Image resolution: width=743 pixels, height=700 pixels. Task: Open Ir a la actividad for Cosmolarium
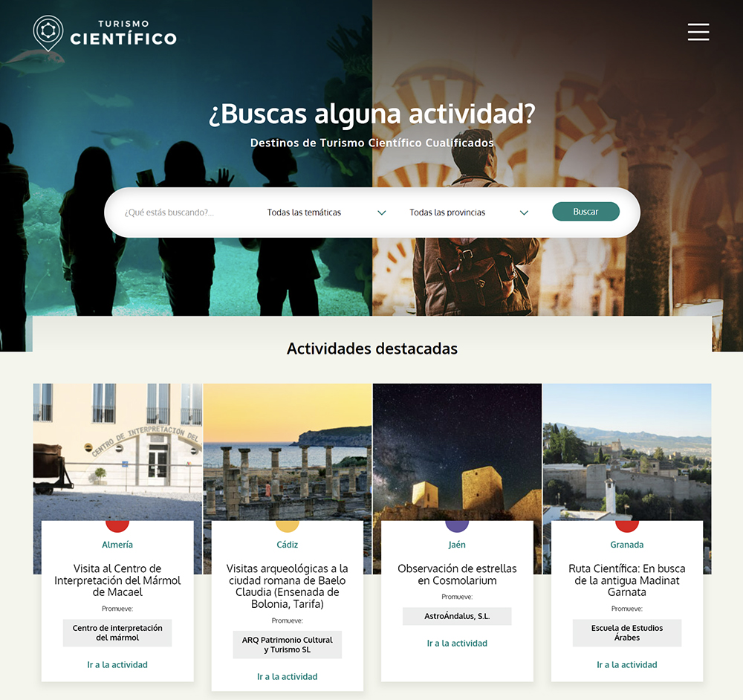(x=457, y=643)
